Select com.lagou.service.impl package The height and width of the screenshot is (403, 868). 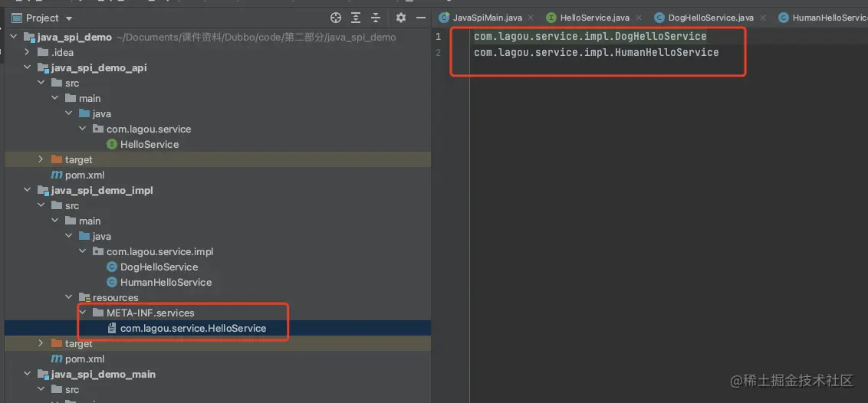[160, 251]
